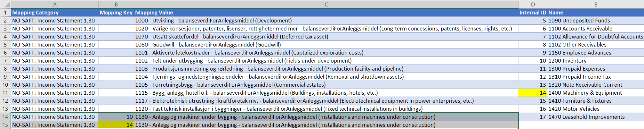This screenshot has height=129, width=644.
Task: Select the 1130 mapping value cell in row 14
Action: [326, 117]
